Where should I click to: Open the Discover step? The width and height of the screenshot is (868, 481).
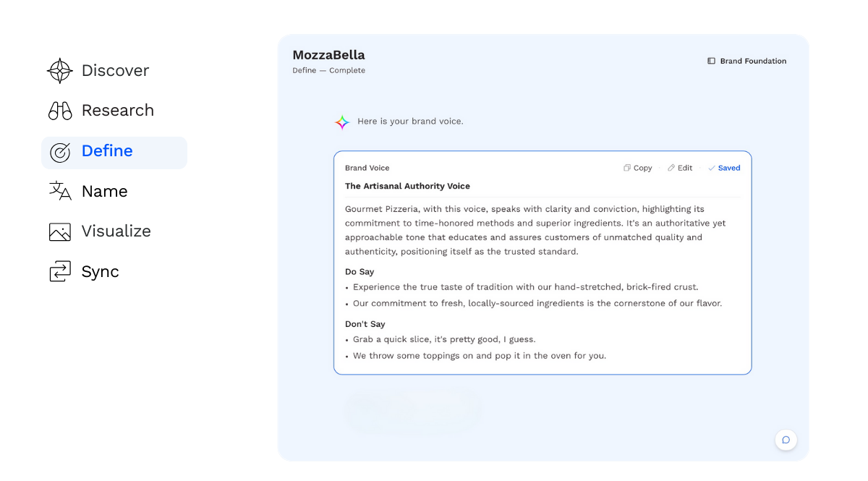pos(115,71)
